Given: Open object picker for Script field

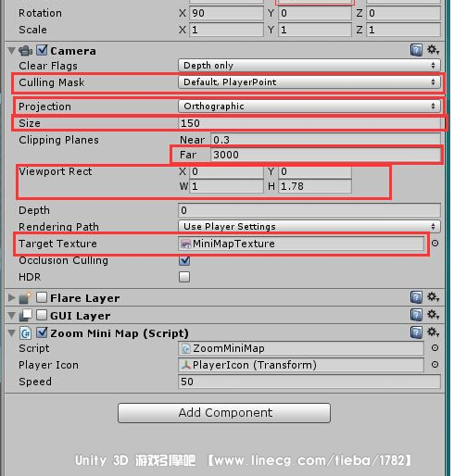Looking at the screenshot, I should point(435,348).
